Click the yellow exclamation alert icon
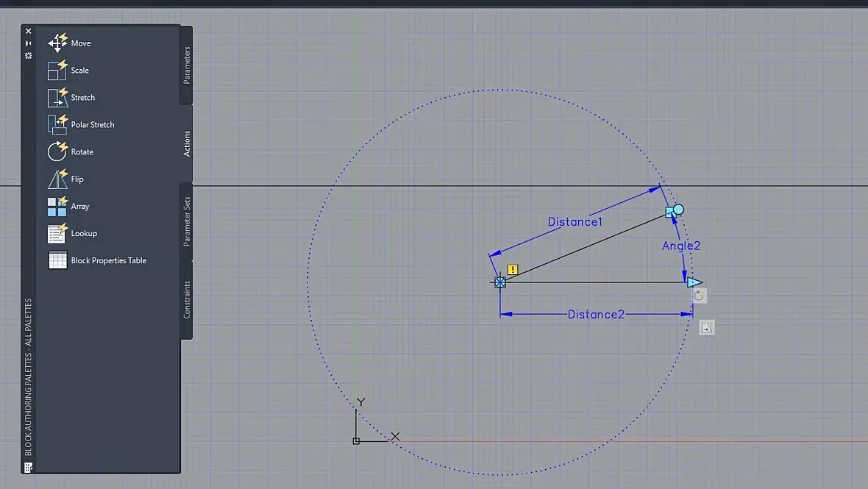Viewport: 868px width, 489px height. (513, 269)
